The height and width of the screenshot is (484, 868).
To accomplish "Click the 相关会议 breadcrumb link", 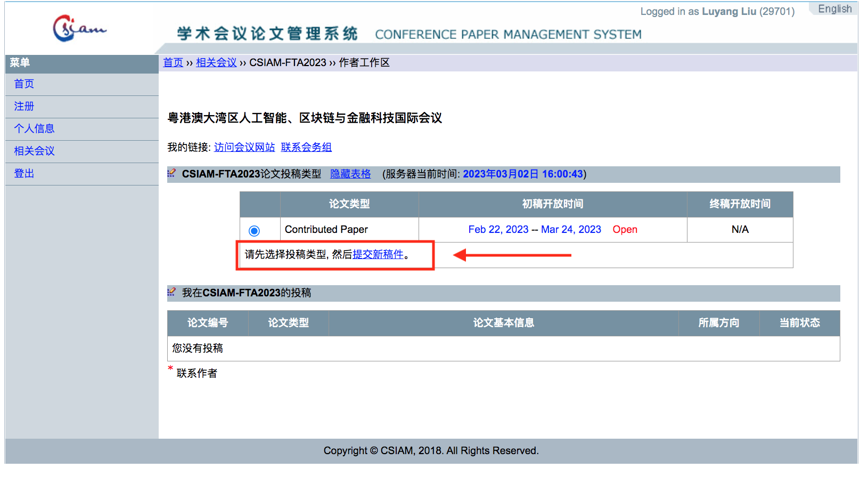I will tap(216, 63).
